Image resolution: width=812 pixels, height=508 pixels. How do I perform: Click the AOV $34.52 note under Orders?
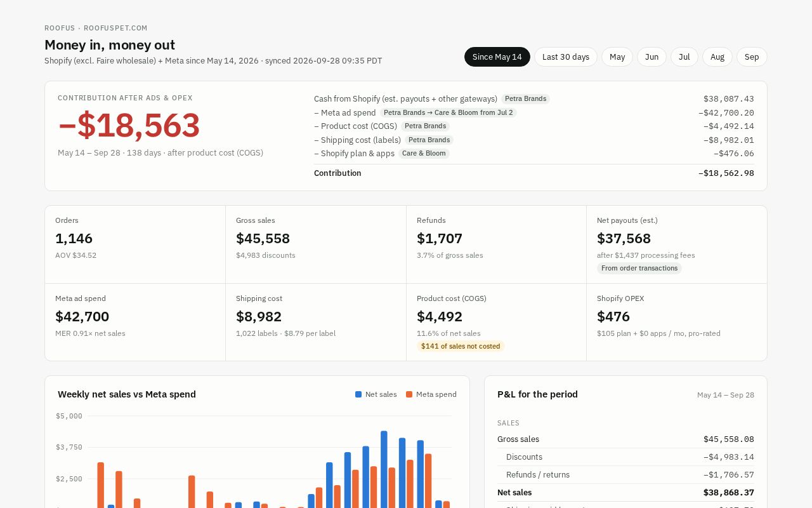76,255
